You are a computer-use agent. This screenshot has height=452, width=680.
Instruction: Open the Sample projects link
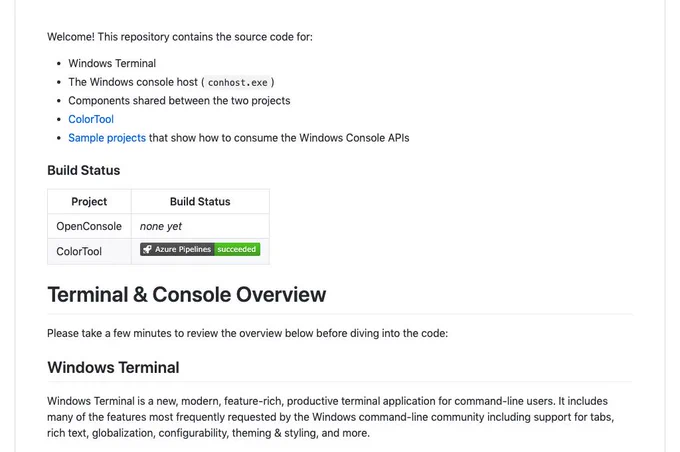(107, 138)
